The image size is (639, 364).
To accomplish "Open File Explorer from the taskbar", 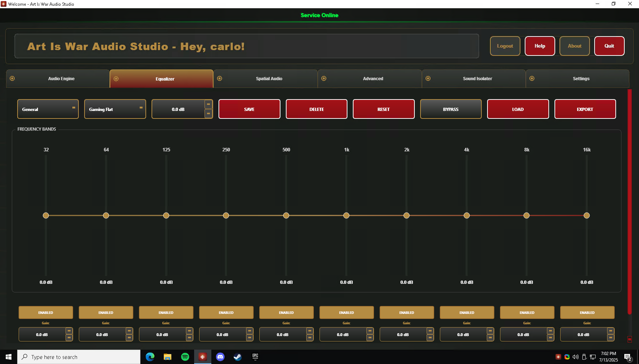I will tap(168, 357).
